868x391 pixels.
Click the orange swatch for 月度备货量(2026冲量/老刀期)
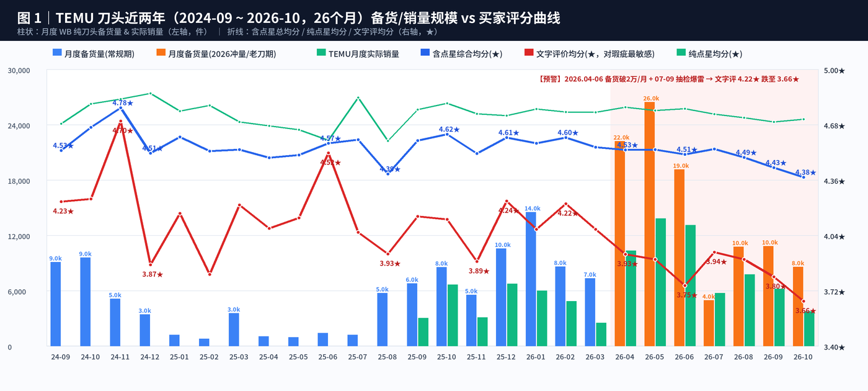click(161, 53)
